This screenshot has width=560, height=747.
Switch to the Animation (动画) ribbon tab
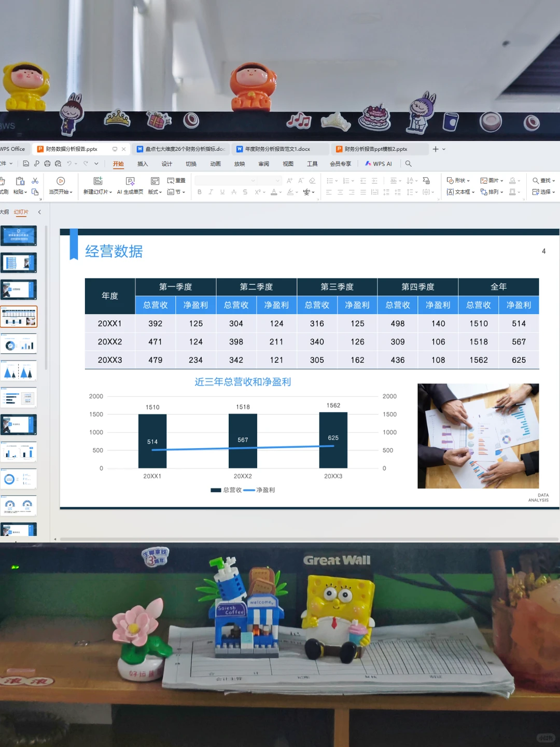pyautogui.click(x=216, y=164)
